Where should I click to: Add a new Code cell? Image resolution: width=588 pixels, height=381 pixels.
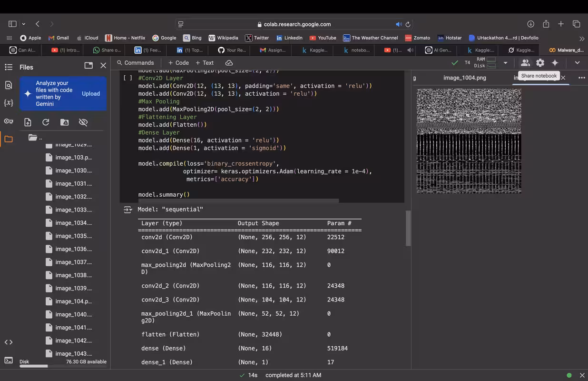coord(178,63)
